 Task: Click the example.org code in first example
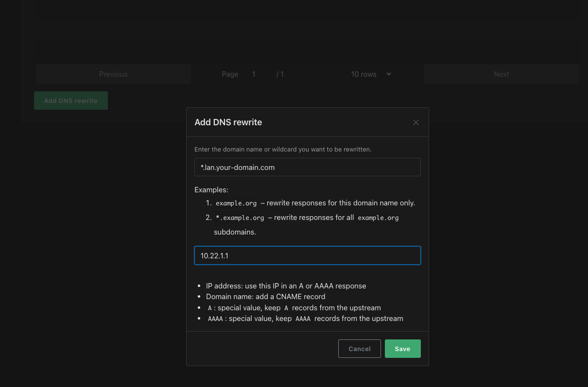(236, 203)
